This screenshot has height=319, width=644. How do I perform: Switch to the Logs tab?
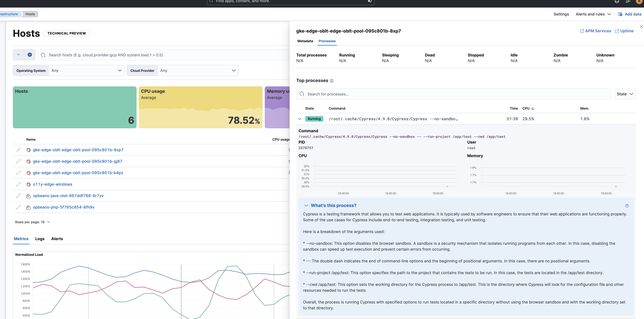click(x=40, y=239)
